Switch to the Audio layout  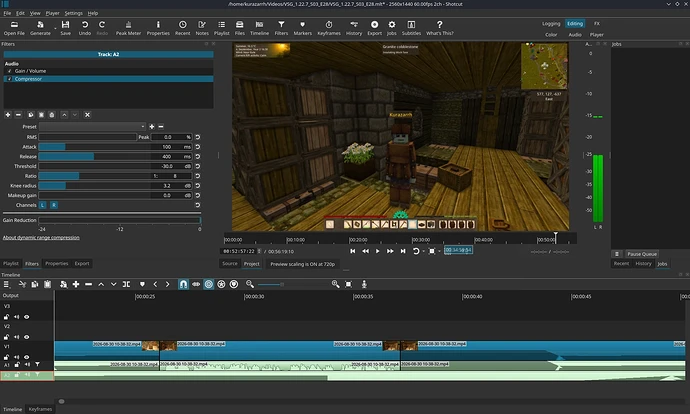click(575, 35)
